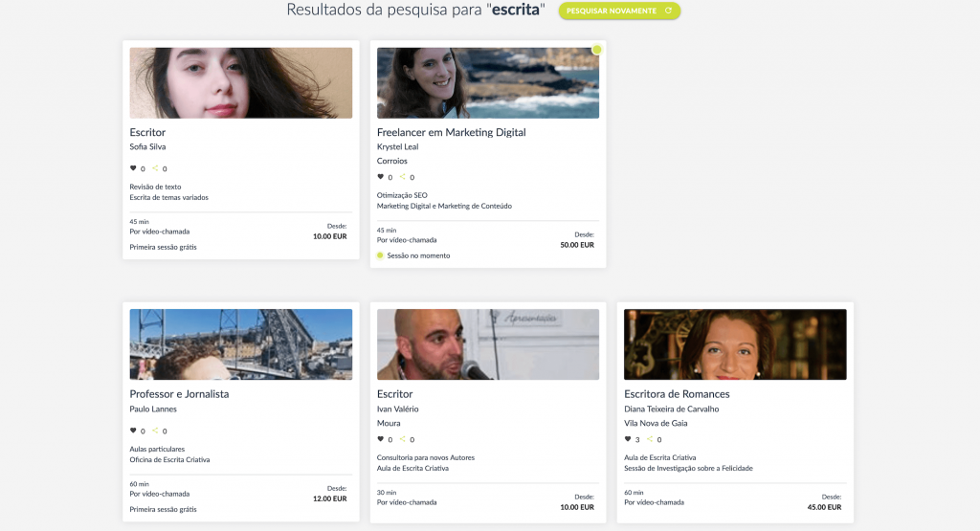980x531 pixels.
Task: Open Escritora de Romances title
Action: (677, 394)
